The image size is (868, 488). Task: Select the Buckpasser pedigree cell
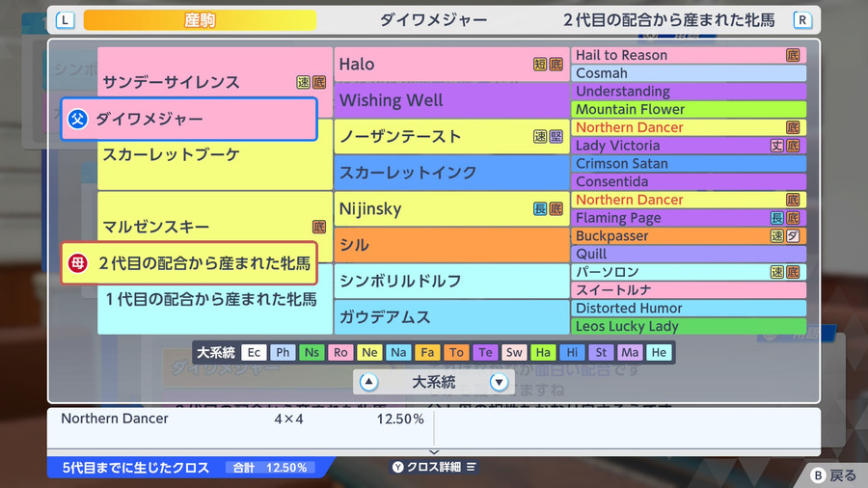[689, 235]
